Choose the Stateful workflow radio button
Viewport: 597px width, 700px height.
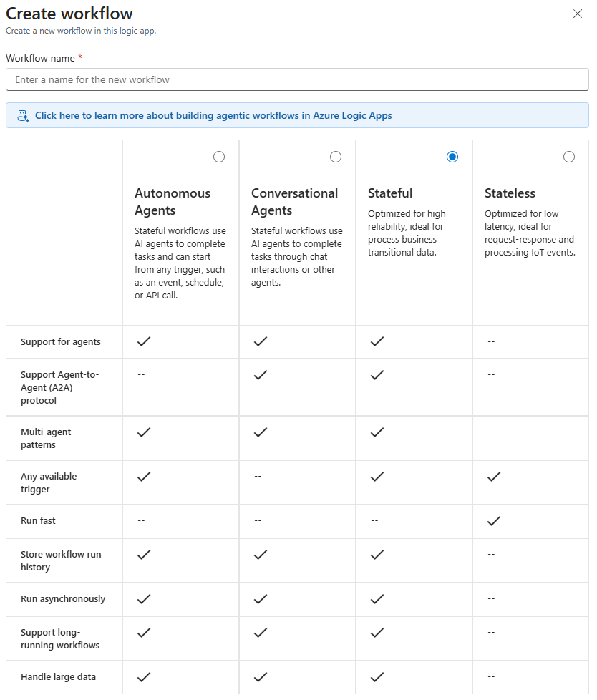[452, 157]
